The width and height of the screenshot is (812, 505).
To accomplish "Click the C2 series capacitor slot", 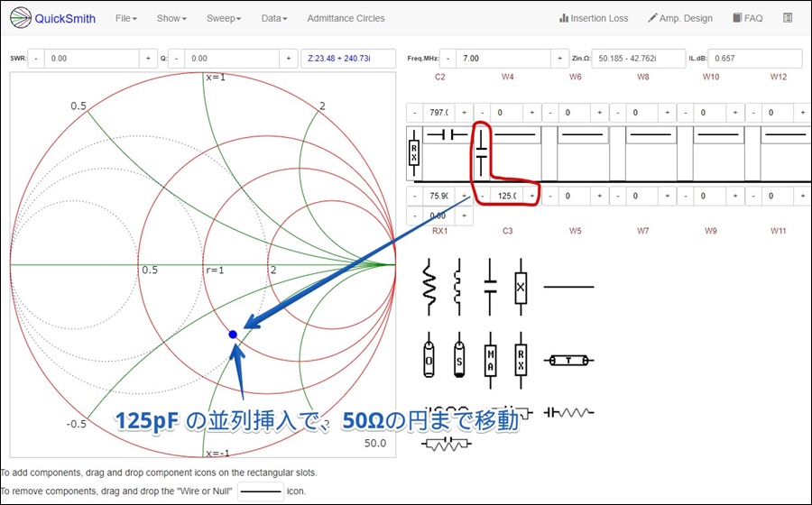I will click(447, 135).
